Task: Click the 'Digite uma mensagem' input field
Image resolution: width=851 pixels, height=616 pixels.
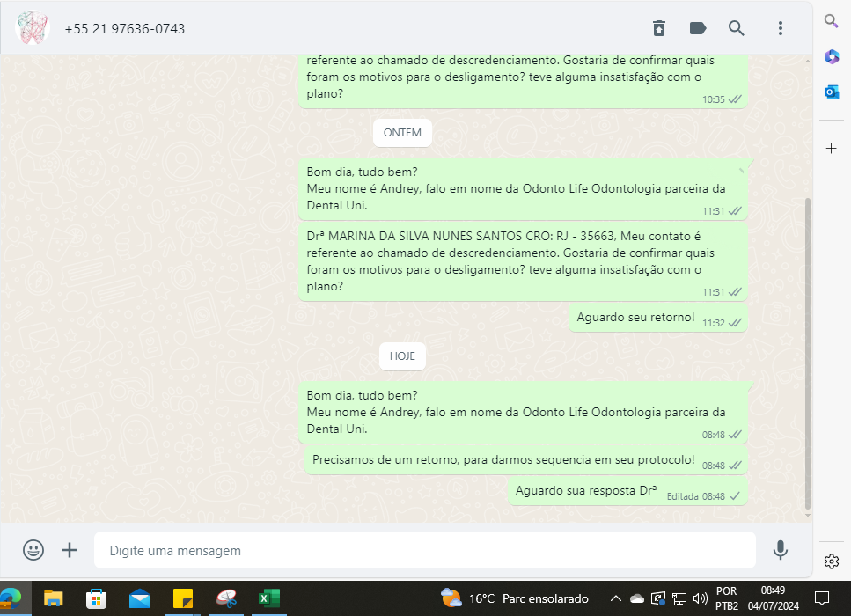Action: (422, 550)
